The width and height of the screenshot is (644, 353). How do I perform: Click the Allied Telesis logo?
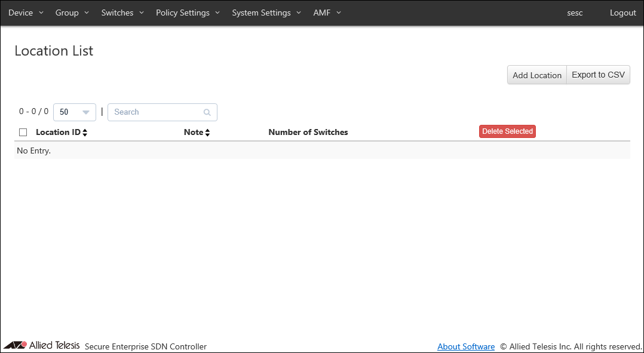click(41, 345)
